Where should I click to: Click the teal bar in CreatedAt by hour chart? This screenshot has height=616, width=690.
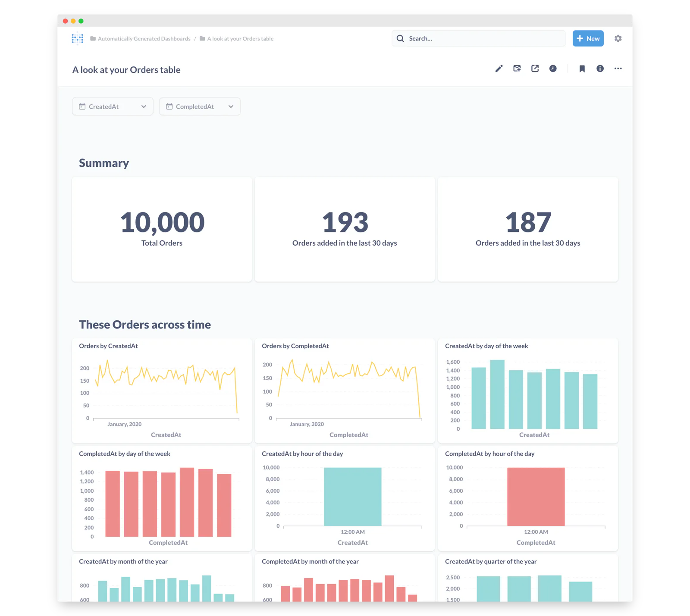[x=353, y=497]
